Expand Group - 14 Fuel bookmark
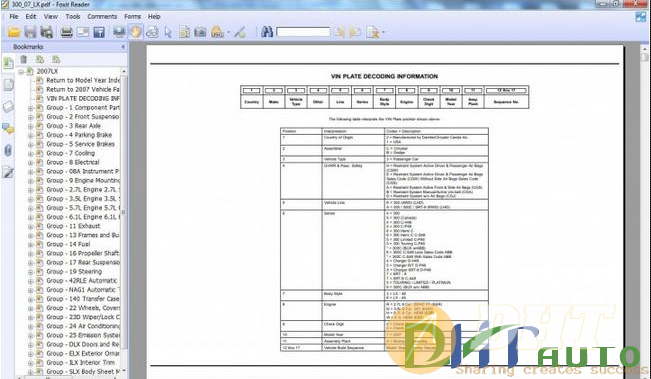Image resolution: width=651 pixels, height=379 pixels. click(31, 245)
